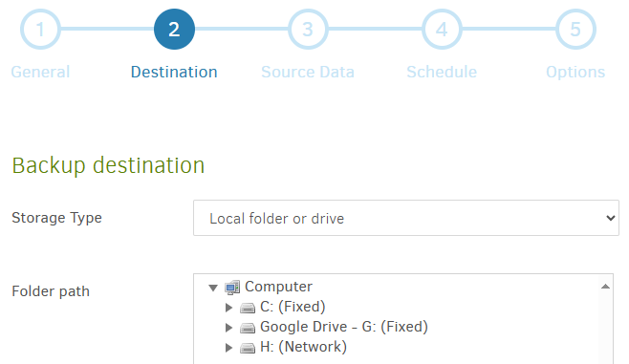Open step 5 Options circle
Viewport: 629px width, 364px height.
[575, 30]
